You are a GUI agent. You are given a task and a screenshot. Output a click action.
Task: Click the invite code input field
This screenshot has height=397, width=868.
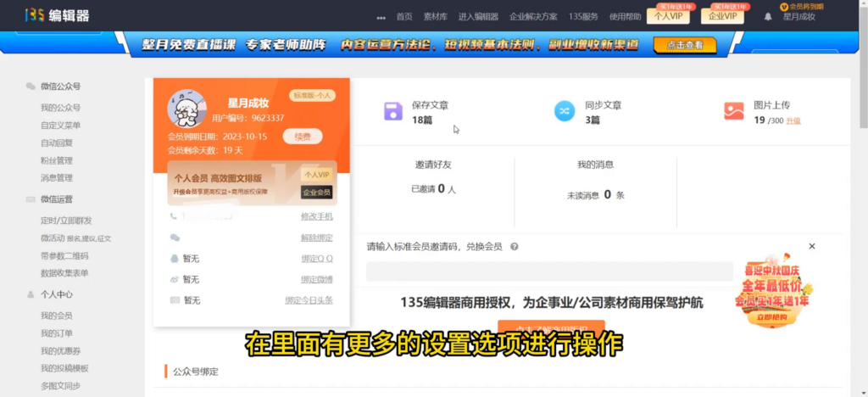(549, 271)
